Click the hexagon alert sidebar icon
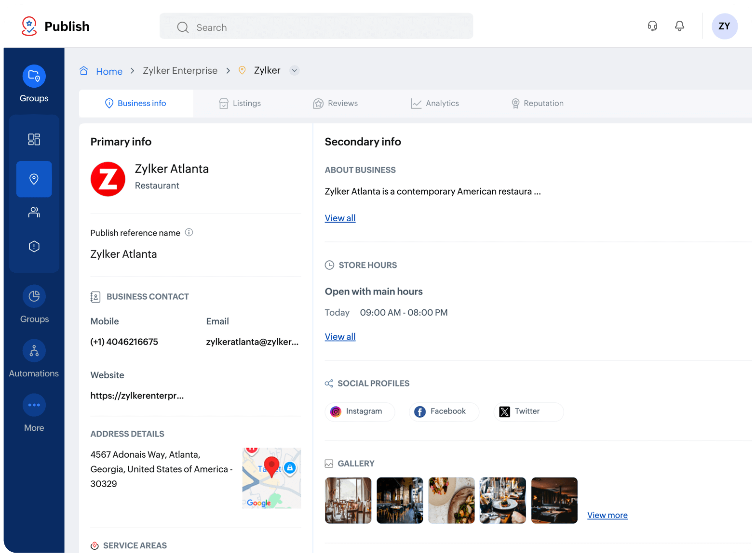756x557 pixels. click(34, 247)
